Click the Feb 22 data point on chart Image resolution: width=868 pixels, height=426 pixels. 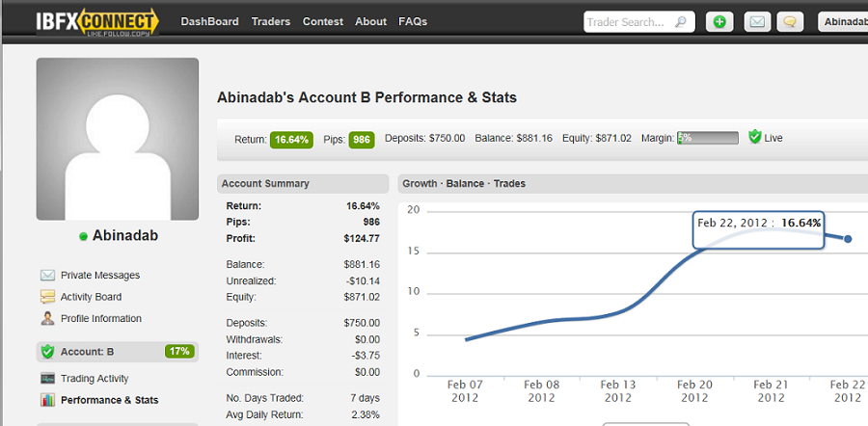(848, 238)
